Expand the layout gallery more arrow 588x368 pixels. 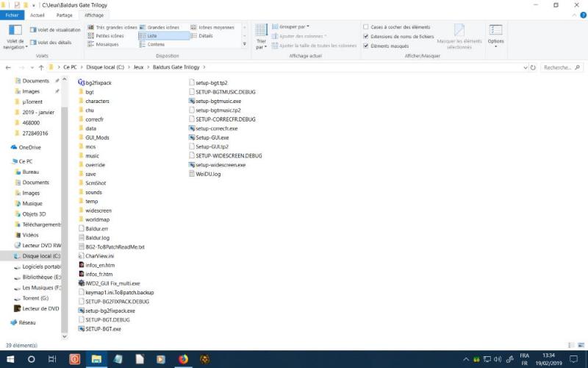(x=245, y=44)
